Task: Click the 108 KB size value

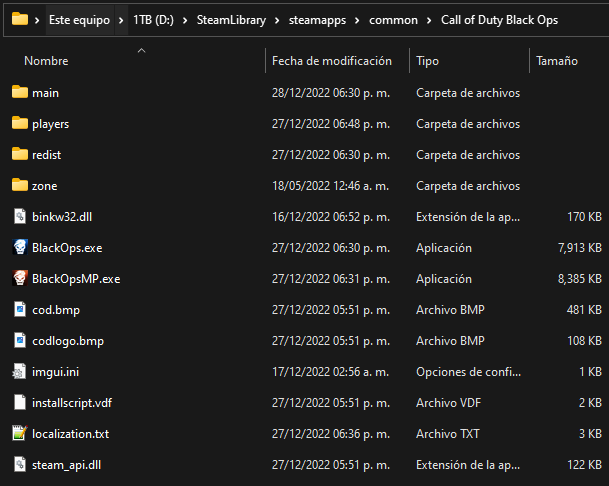Action: [584, 341]
